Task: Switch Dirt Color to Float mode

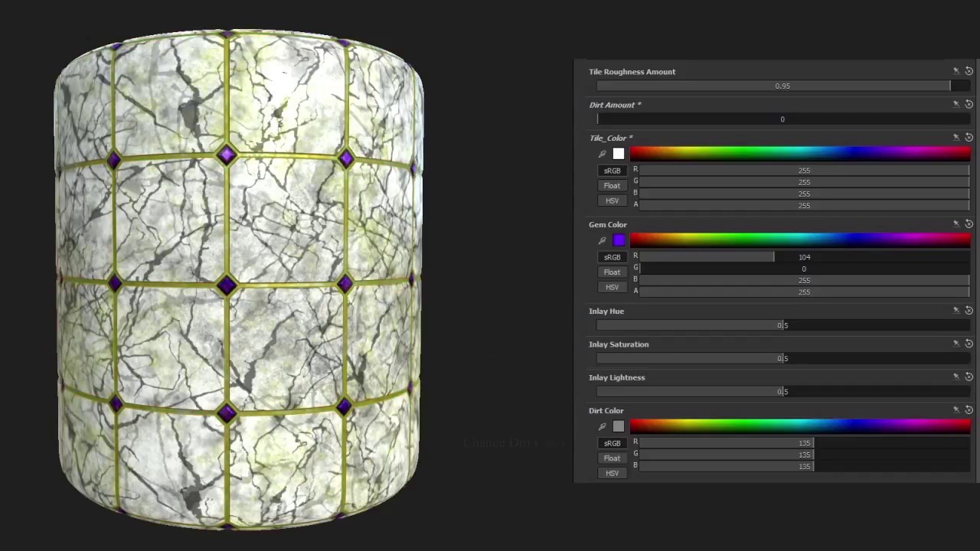Action: click(x=612, y=458)
